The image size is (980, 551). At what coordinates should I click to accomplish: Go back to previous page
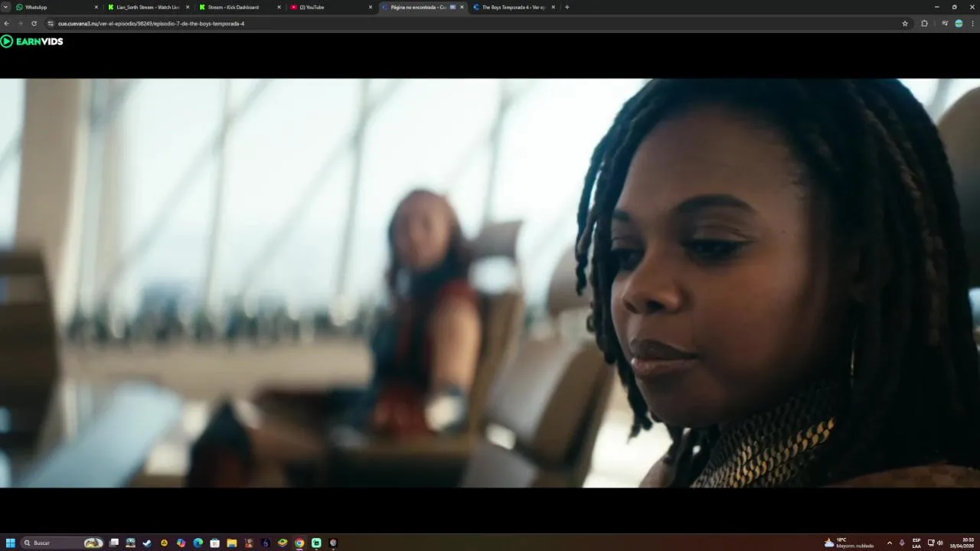[8, 24]
